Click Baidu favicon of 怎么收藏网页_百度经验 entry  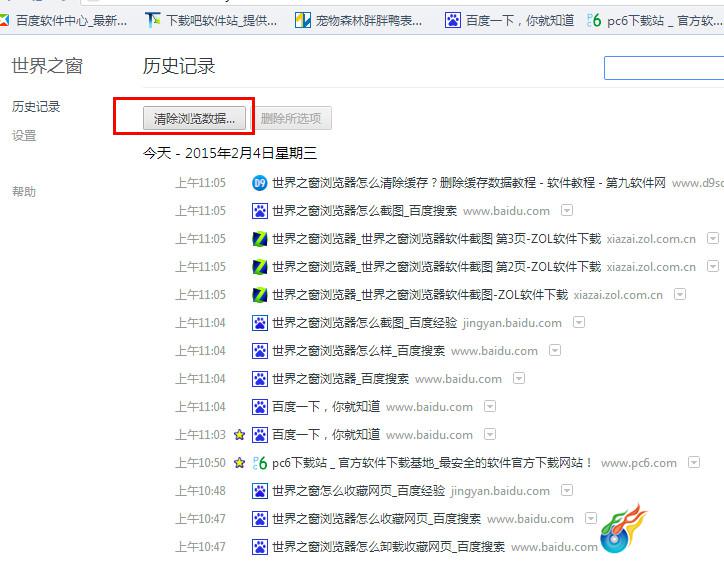coord(259,491)
